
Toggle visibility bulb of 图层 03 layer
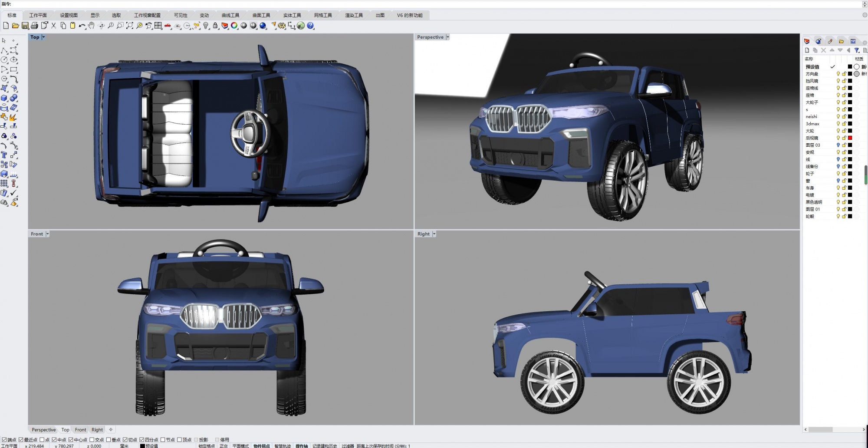838,145
